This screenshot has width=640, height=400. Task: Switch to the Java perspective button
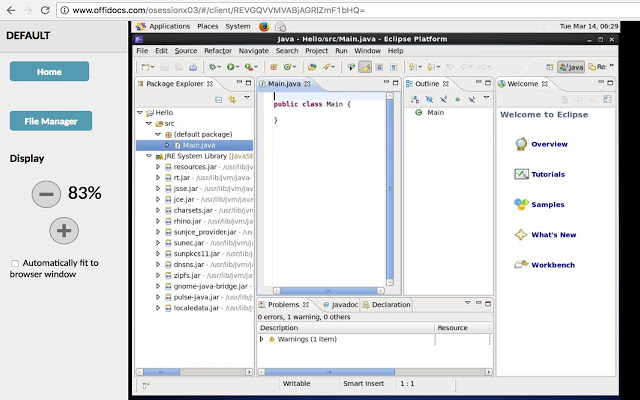(571, 67)
